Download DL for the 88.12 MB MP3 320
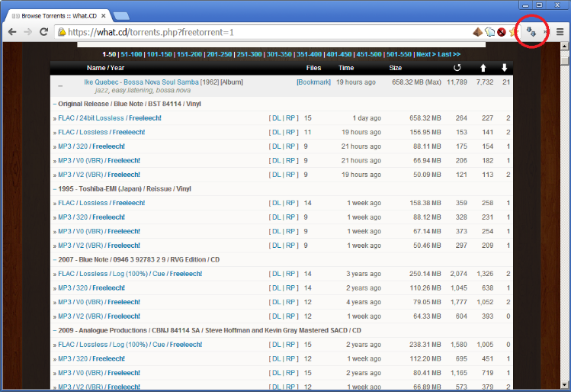571x392 pixels. pos(277,217)
